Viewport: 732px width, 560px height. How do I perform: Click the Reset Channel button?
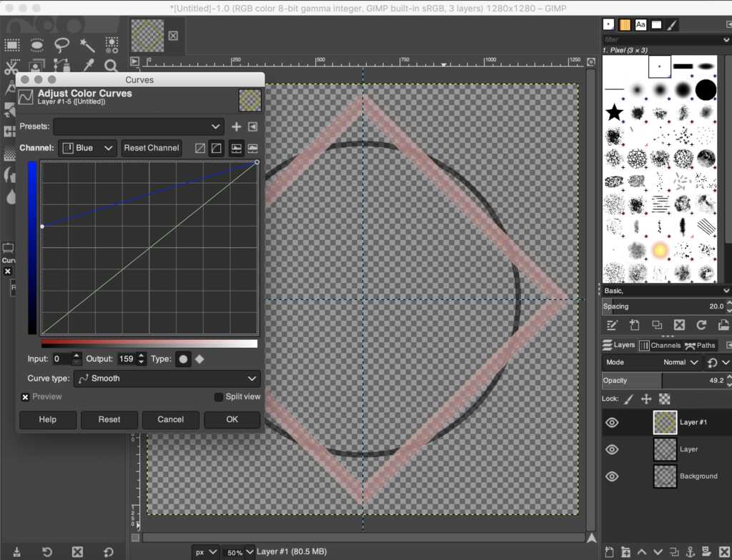152,148
